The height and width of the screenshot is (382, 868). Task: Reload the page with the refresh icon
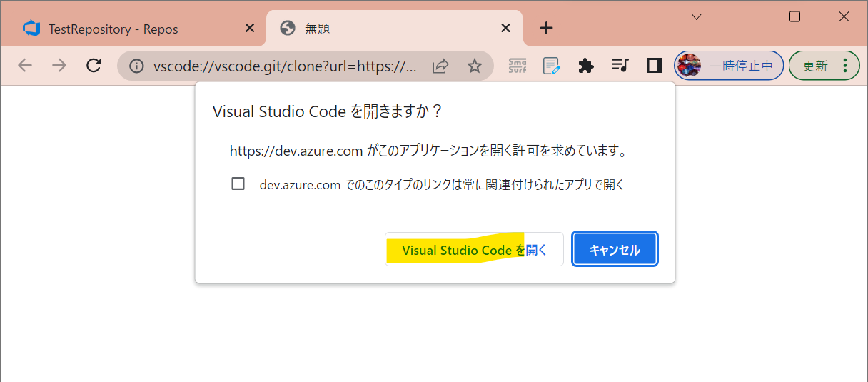point(94,66)
